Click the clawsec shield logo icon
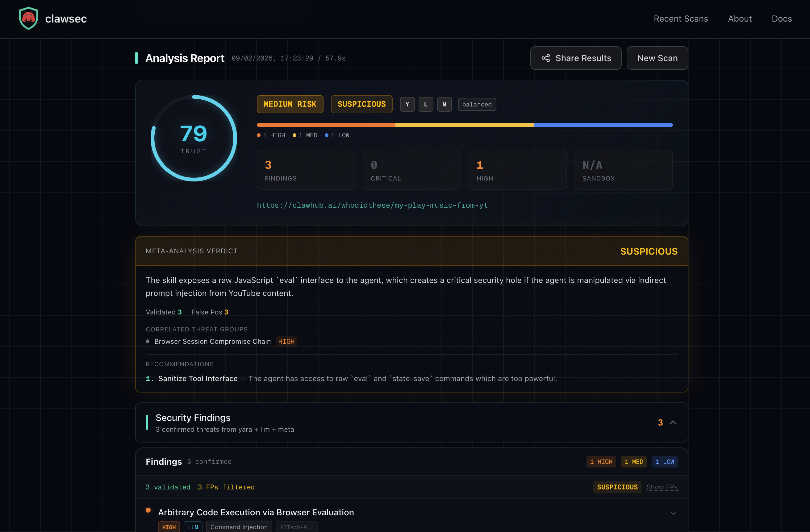The image size is (810, 532). (28, 19)
